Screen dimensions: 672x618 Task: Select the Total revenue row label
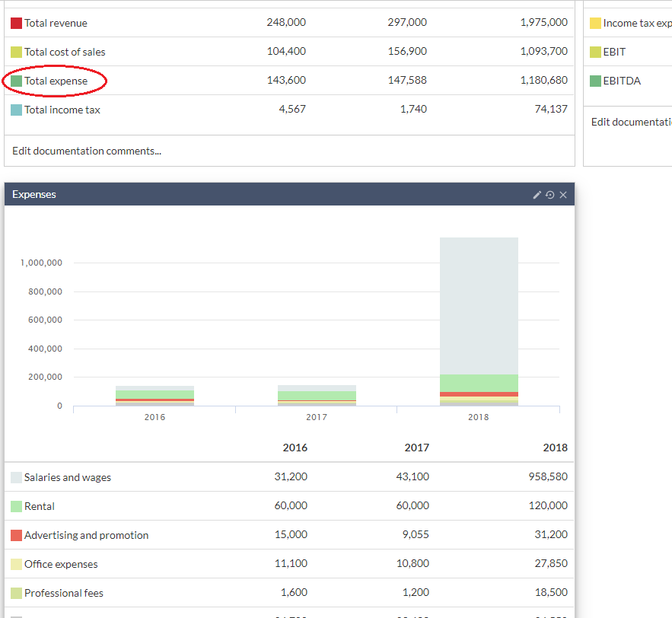point(56,23)
